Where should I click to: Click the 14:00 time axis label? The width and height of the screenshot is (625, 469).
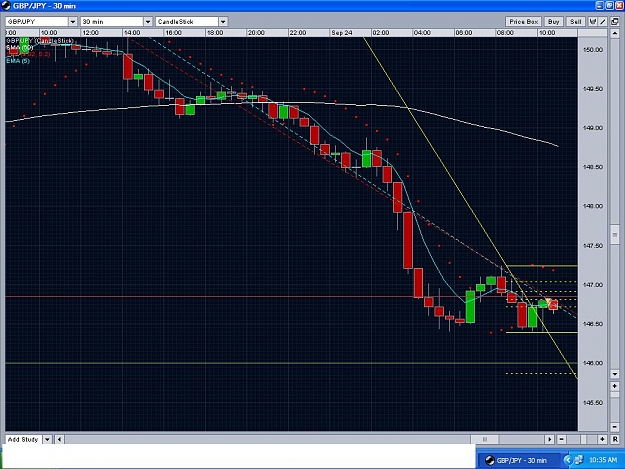point(132,33)
